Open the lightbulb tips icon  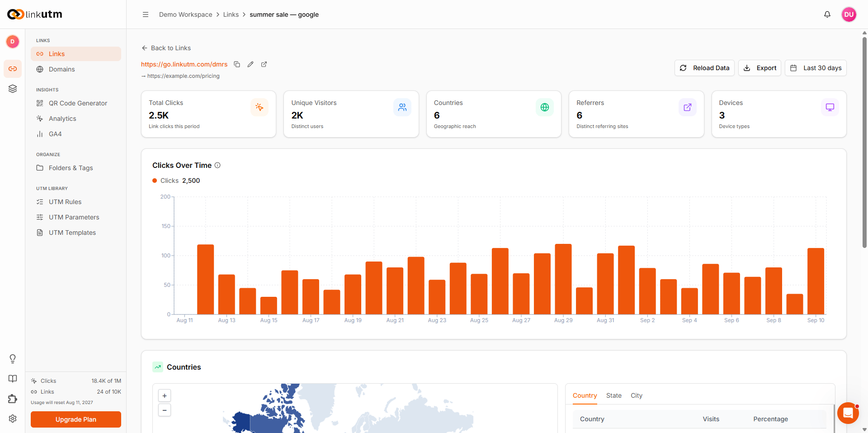[x=13, y=359]
